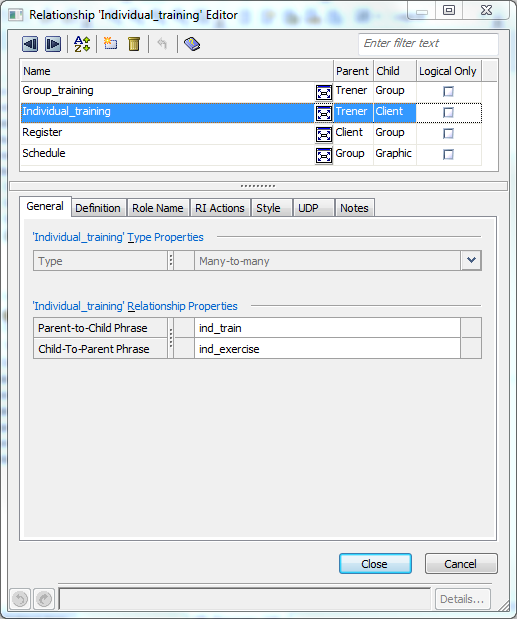This screenshot has height=619, width=517.
Task: Click the Parent-to-Child Phrase field ind_train
Action: (327, 328)
